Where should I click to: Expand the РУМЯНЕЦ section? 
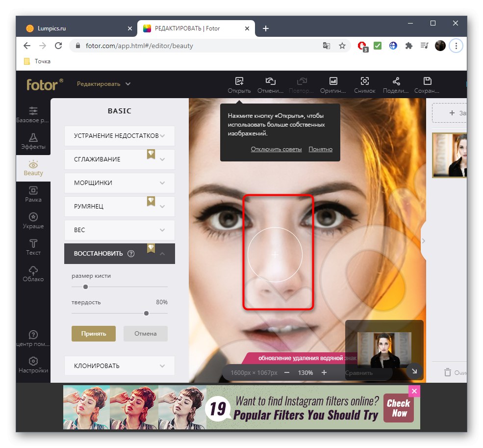[120, 206]
